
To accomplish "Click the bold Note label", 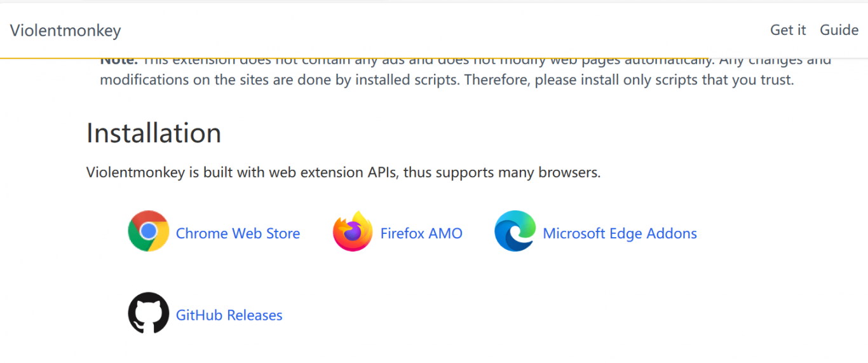I will tap(119, 61).
